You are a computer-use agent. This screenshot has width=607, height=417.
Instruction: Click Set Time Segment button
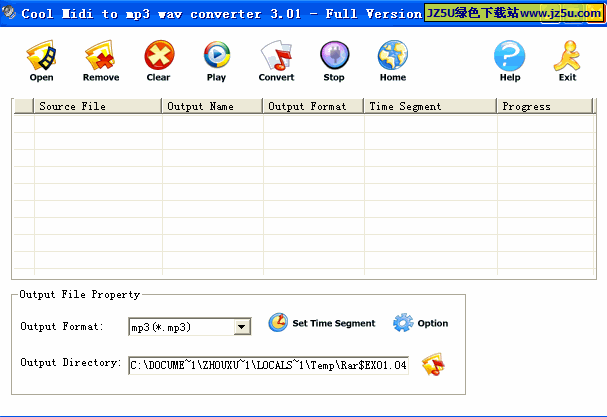(322, 323)
